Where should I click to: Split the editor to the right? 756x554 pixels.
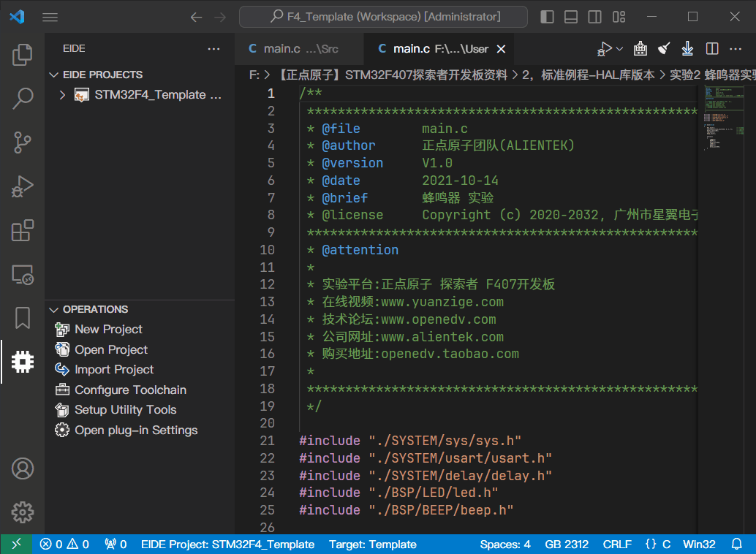point(711,49)
